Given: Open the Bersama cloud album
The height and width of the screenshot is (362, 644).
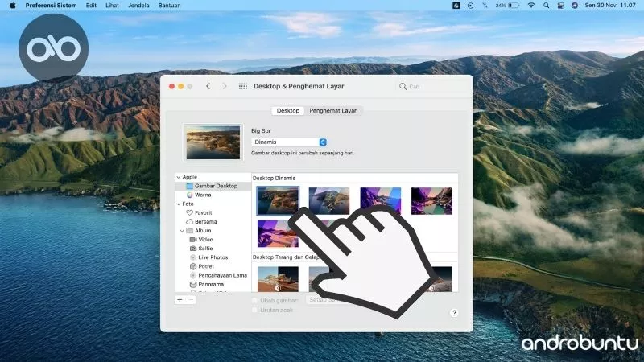Looking at the screenshot, I should [x=190, y=221].
